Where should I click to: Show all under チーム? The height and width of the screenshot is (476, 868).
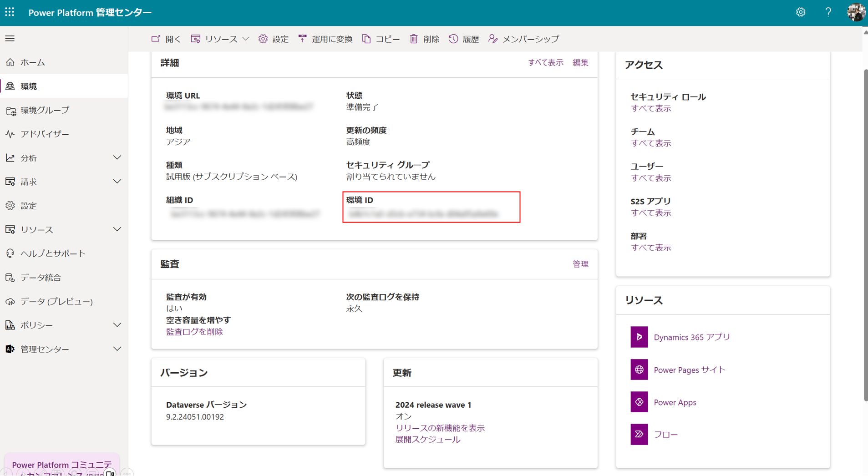tap(651, 143)
